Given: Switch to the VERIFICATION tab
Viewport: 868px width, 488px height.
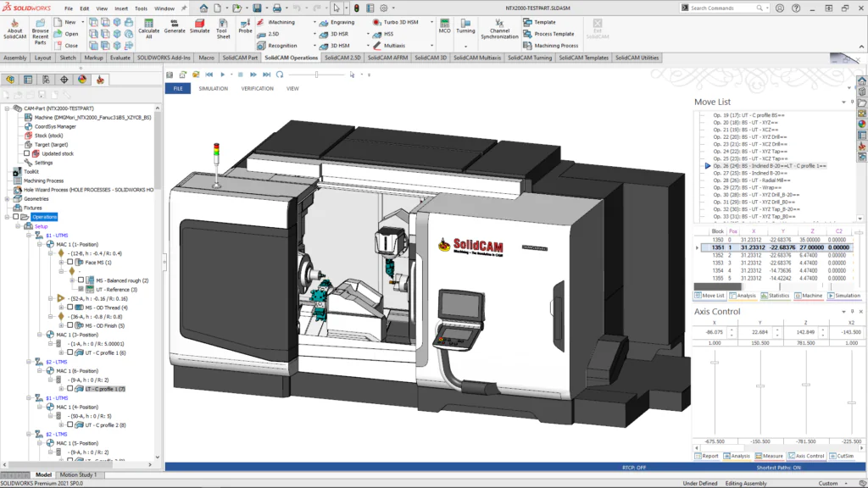Looking at the screenshot, I should pyautogui.click(x=258, y=88).
